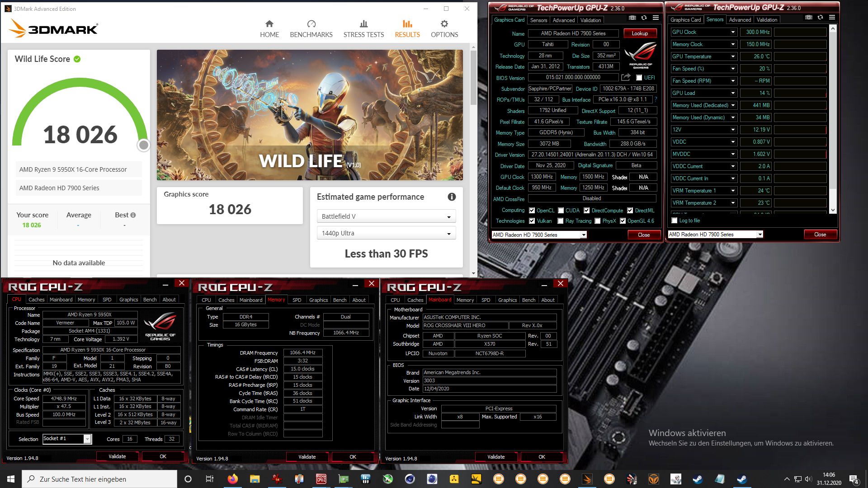Toggle the Ray Tracing checkbox in GPU-Z
The image size is (868, 488).
tap(561, 221)
